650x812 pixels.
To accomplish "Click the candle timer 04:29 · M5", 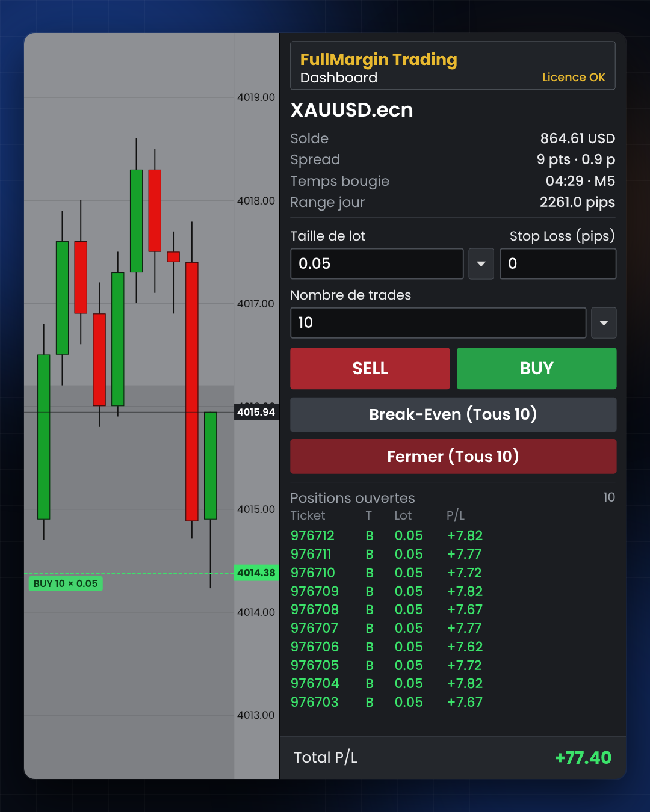I will (x=580, y=181).
